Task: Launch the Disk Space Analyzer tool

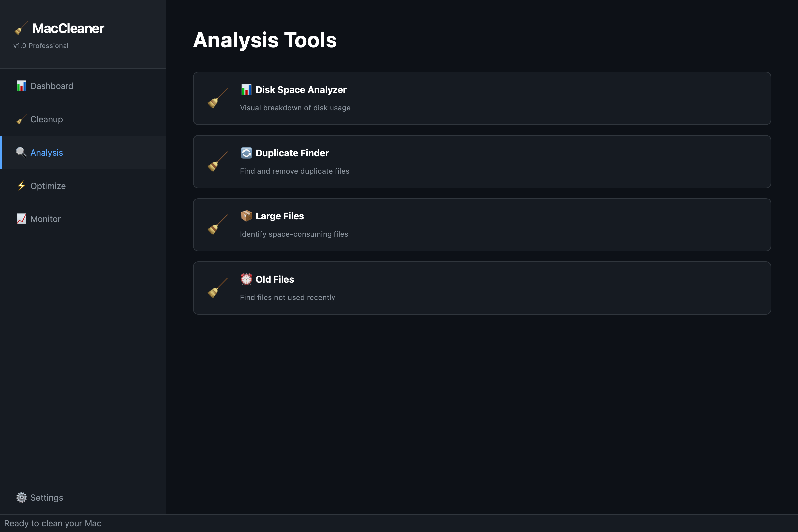Action: coord(482,98)
